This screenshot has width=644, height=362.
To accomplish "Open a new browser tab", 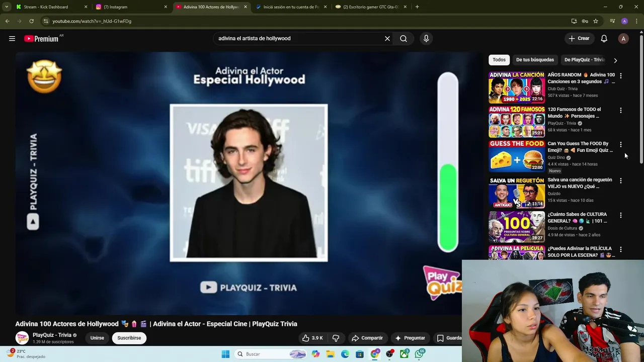I will click(417, 7).
